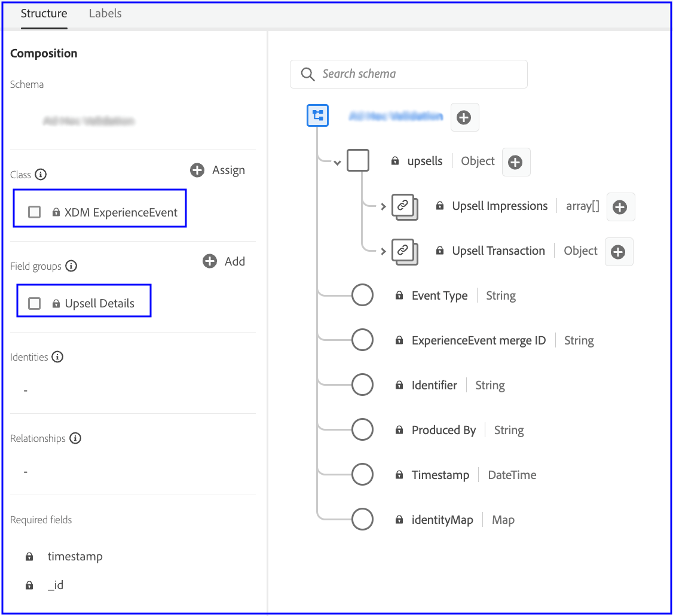
Task: Check the Upsell Details checkbox
Action: [x=35, y=303]
